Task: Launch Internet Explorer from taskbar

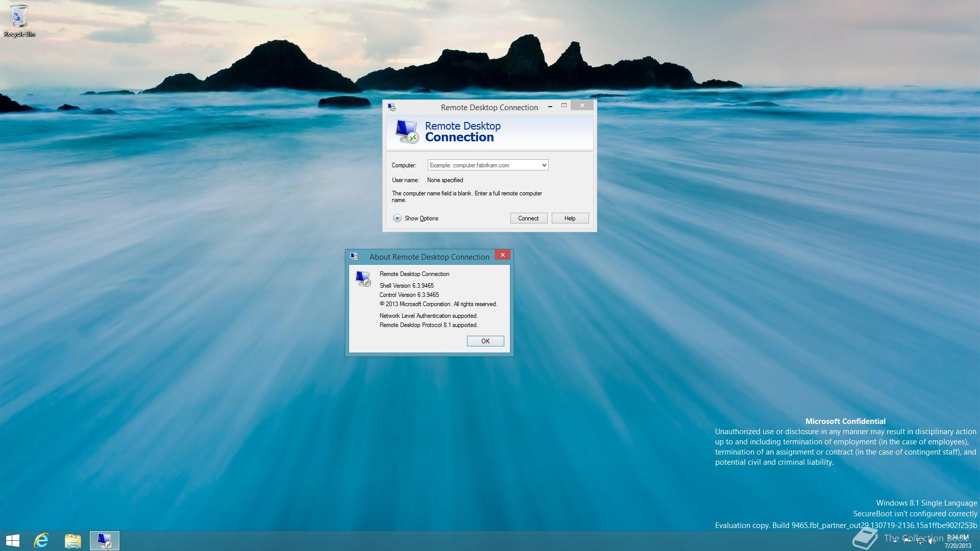Action: tap(41, 541)
